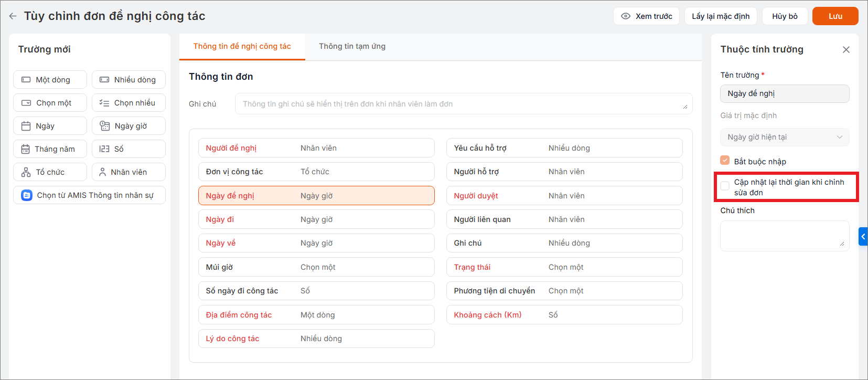Viewport: 868px width, 380px height.
Task: Select the Ngày về field row
Action: point(316,243)
